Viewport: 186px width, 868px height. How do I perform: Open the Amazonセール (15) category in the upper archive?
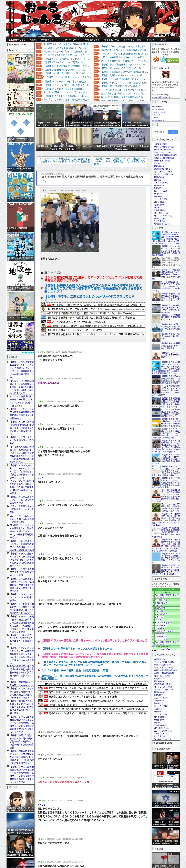tap(162, 224)
